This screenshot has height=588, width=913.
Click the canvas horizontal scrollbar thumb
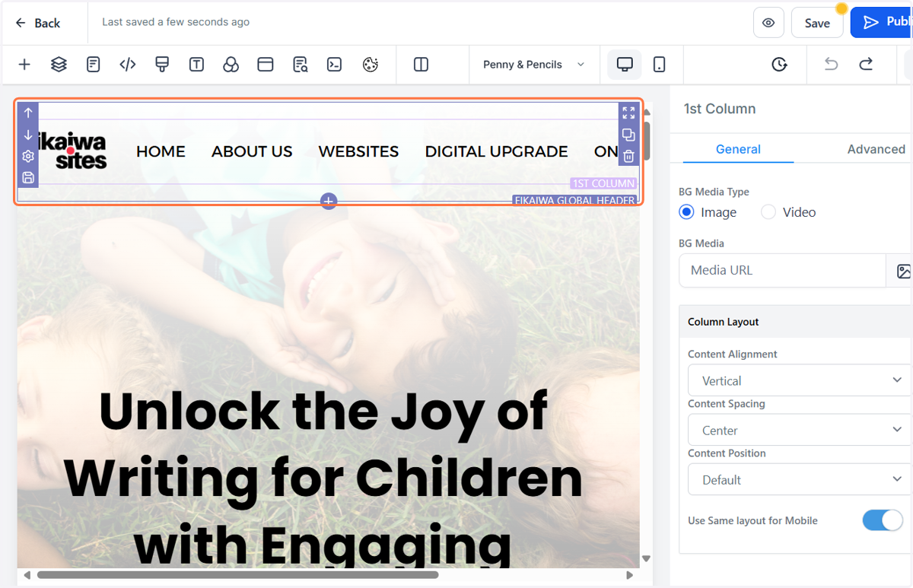pyautogui.click(x=237, y=575)
